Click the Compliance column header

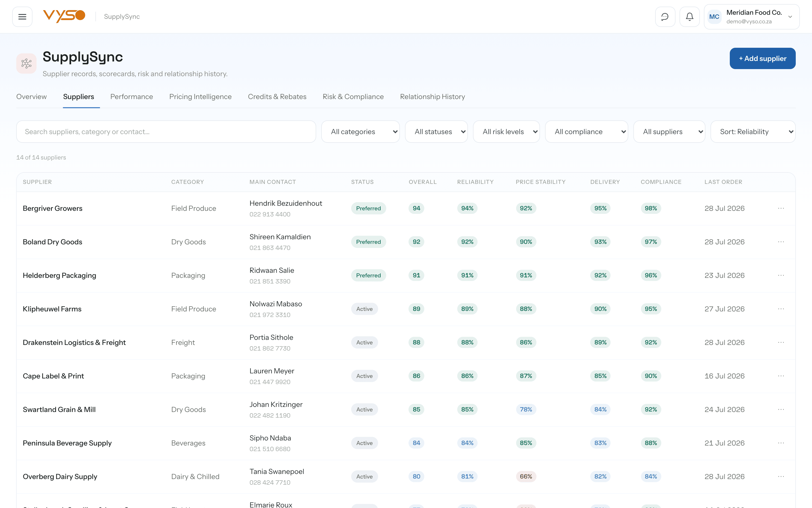point(661,182)
